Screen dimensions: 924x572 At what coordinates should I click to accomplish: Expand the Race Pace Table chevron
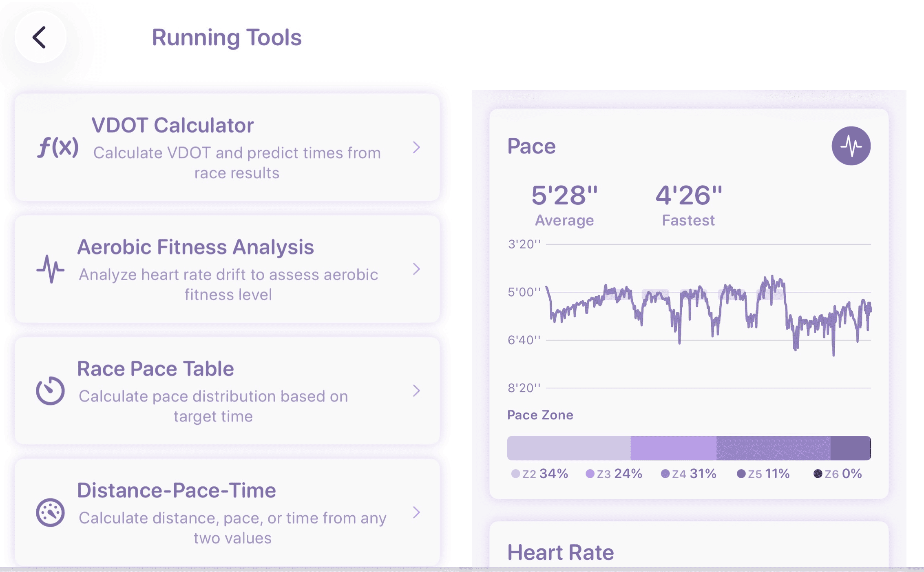click(416, 390)
